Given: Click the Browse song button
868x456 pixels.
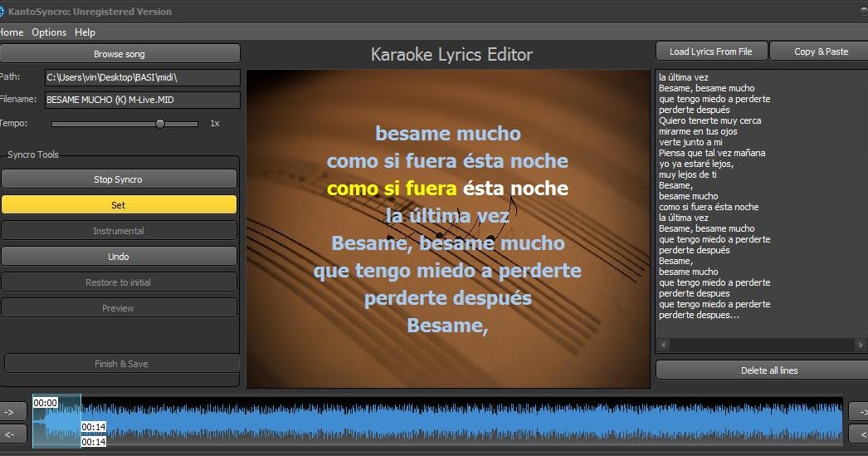Looking at the screenshot, I should point(119,54).
